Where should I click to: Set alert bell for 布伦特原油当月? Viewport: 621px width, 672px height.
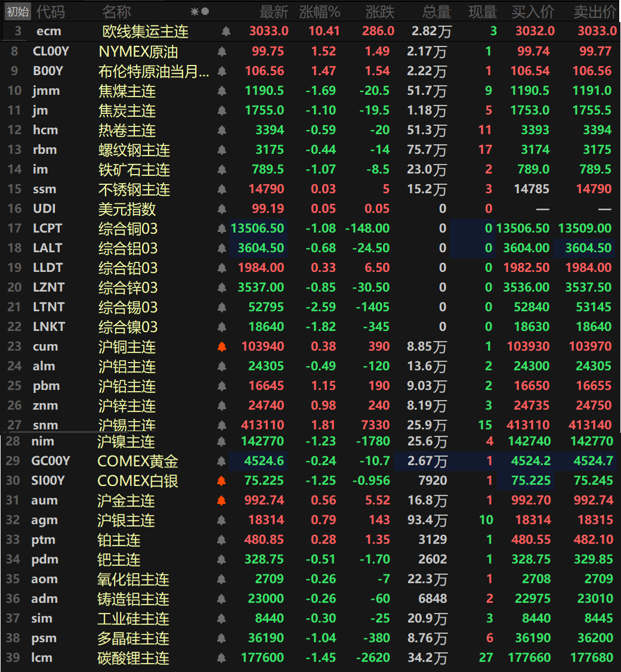point(222,71)
